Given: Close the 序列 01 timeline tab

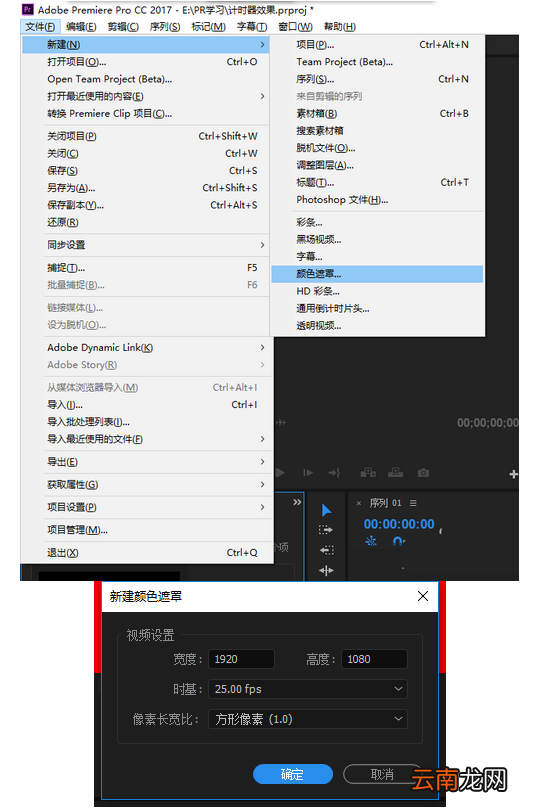Looking at the screenshot, I should pyautogui.click(x=359, y=503).
